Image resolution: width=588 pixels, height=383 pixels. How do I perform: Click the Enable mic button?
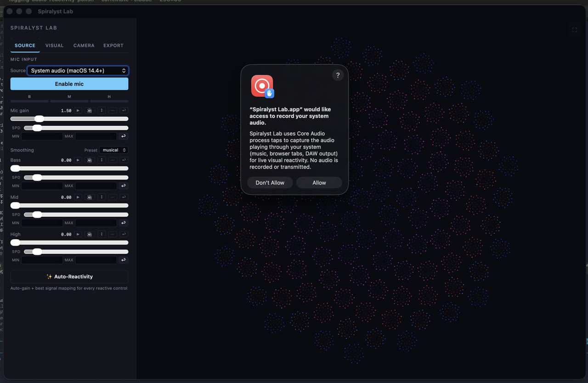[x=69, y=84]
